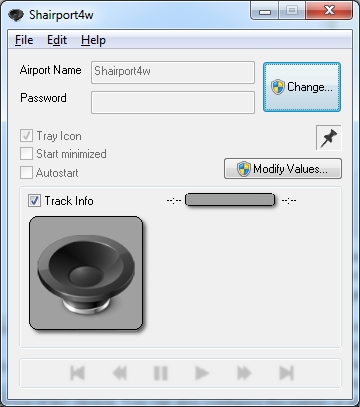This screenshot has height=407, width=360.
Task: Toggle the Tray Icon checkbox
Action: coord(26,136)
